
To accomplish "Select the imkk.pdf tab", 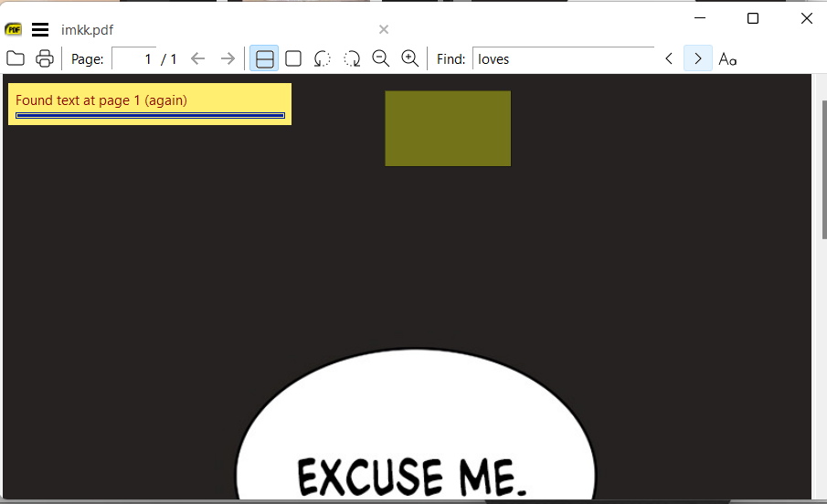I will click(x=87, y=30).
